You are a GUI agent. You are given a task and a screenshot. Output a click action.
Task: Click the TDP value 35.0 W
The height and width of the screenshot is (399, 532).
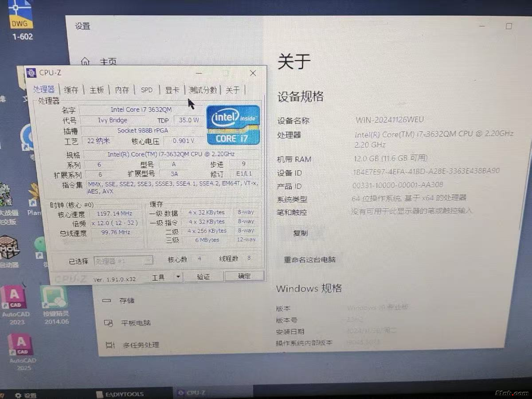coord(189,120)
